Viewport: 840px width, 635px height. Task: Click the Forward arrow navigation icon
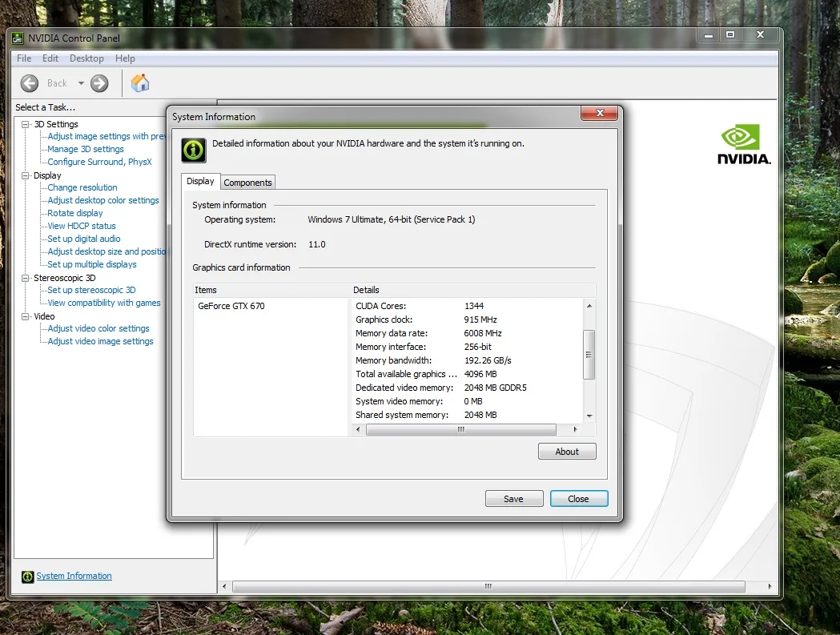[99, 83]
